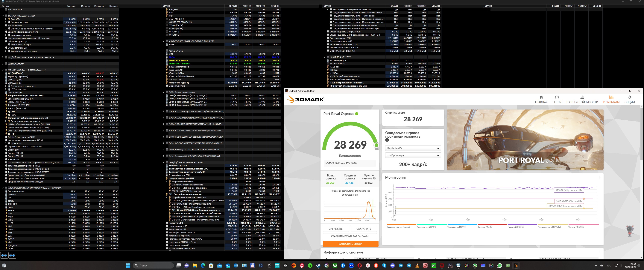Image resolution: width=644 pixels, height=270 pixels.
Task: Open the Battlefield V game dropdown
Action: point(413,148)
